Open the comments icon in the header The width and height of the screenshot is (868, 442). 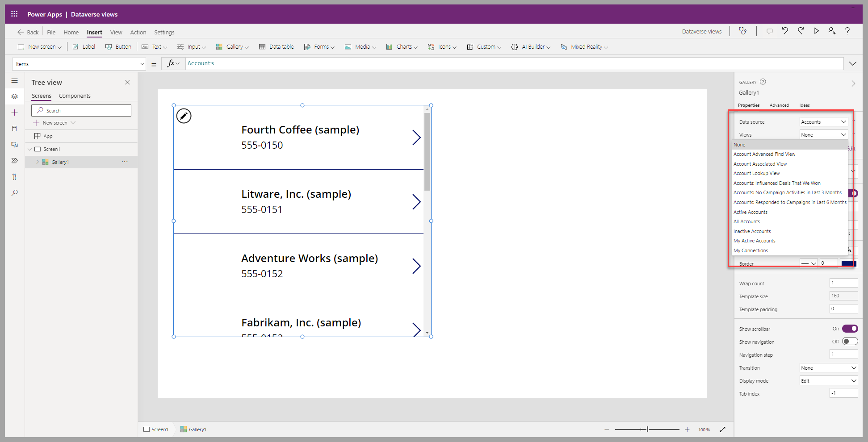pyautogui.click(x=769, y=31)
